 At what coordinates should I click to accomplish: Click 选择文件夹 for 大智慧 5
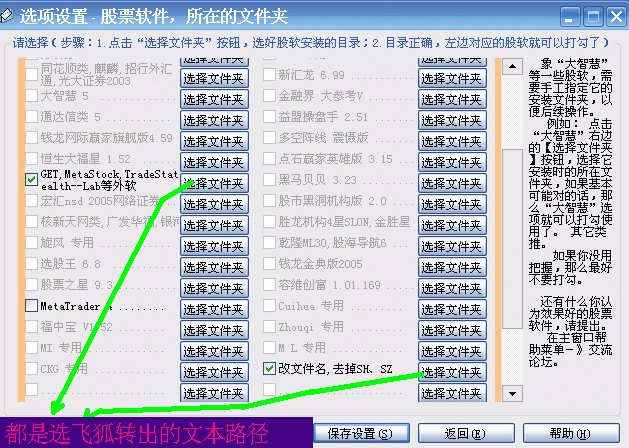click(x=214, y=99)
